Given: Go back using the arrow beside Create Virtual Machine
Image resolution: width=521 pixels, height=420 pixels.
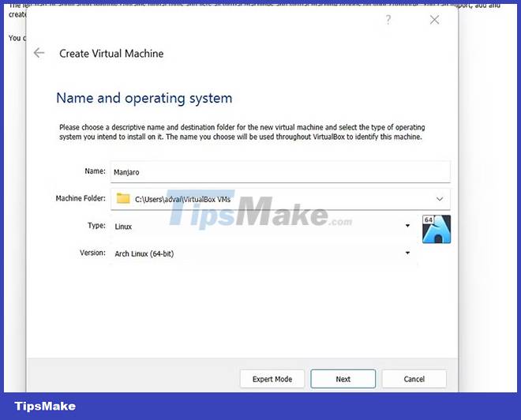Looking at the screenshot, I should coord(39,52).
